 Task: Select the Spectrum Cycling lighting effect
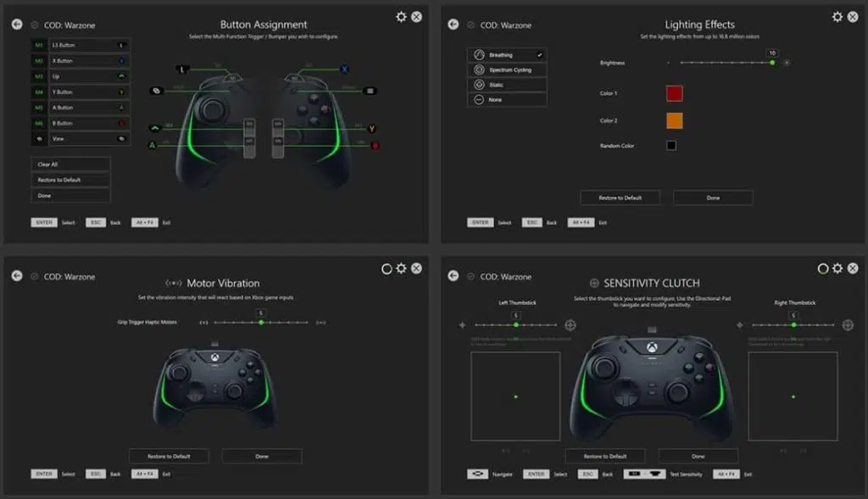click(507, 69)
